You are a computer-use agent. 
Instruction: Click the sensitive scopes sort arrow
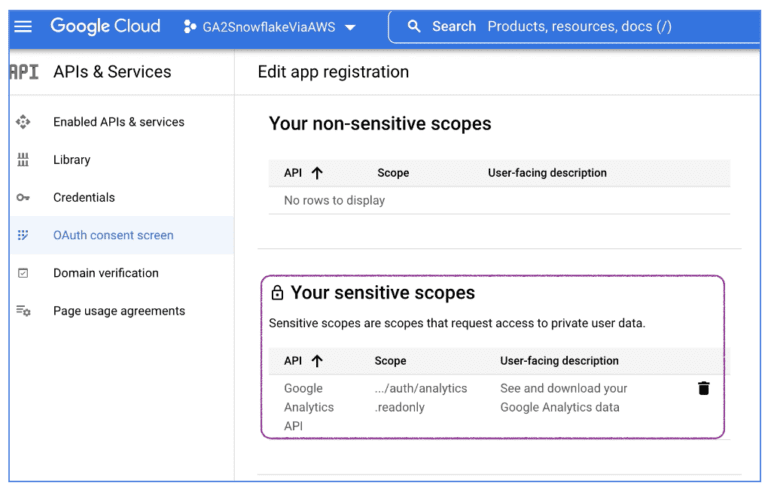(317, 361)
